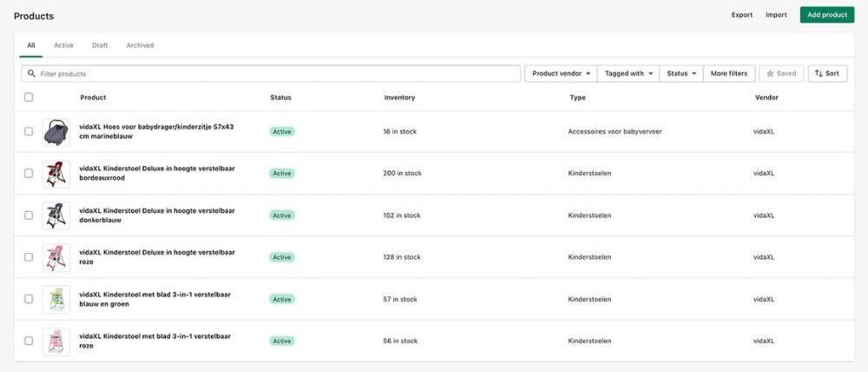Click 'Accessoires voor babyvervoer' type cell
Image resolution: width=868 pixels, height=372 pixels.
tap(615, 131)
